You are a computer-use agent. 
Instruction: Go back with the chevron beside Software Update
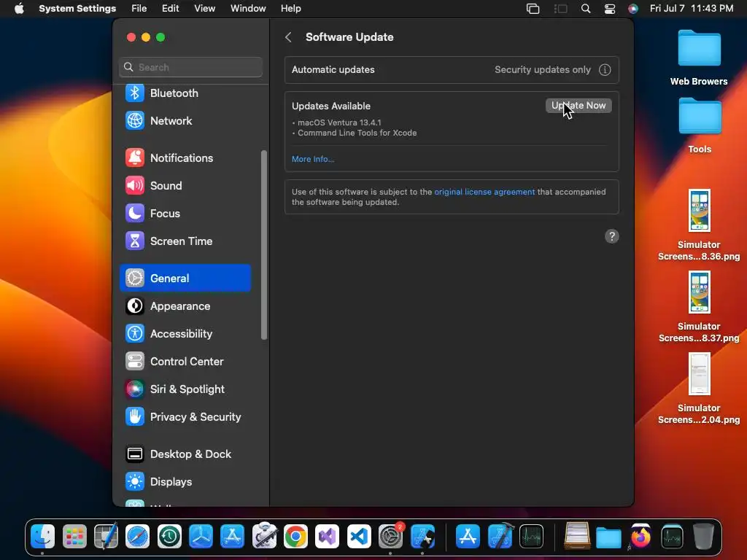pyautogui.click(x=288, y=37)
